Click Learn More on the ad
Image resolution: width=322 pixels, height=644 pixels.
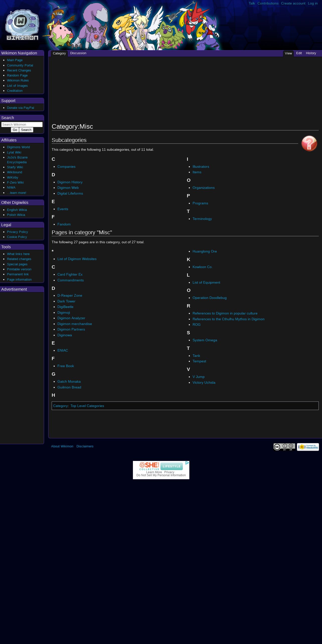154,472
